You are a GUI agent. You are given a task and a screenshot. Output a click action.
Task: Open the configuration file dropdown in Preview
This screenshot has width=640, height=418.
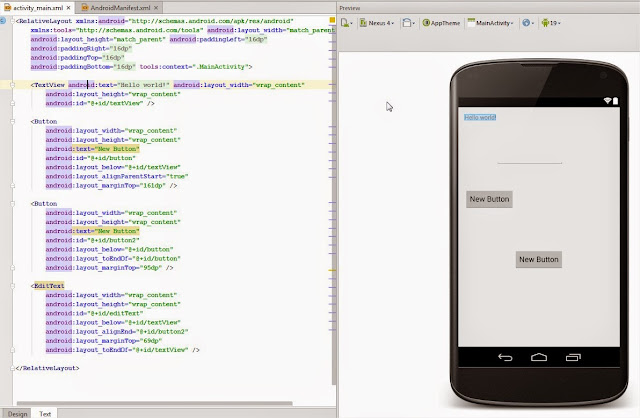(x=347, y=23)
